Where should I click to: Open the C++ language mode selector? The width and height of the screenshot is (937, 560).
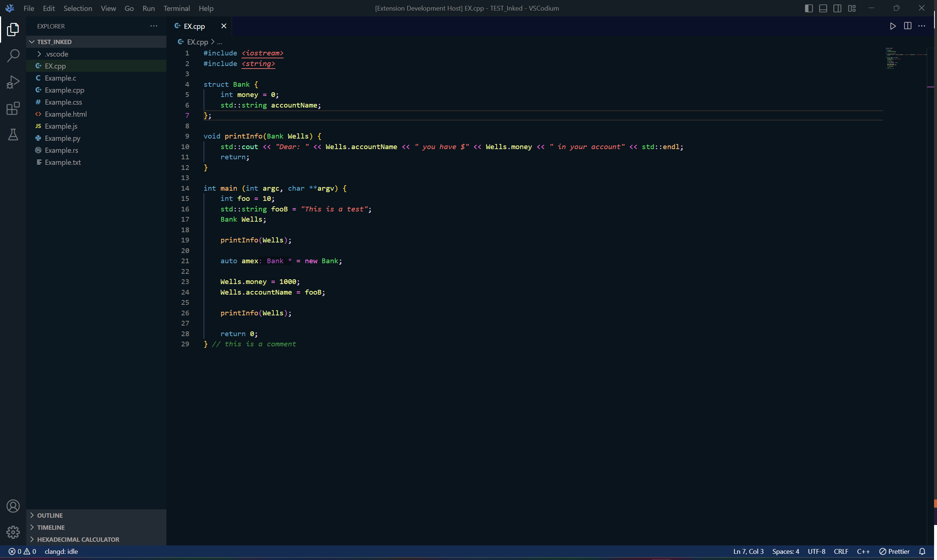pos(863,551)
